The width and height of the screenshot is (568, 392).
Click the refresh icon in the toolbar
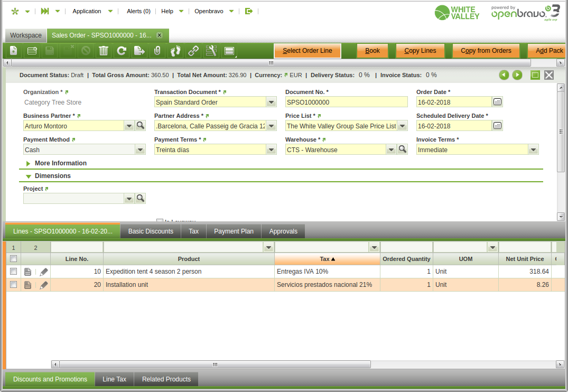click(122, 51)
